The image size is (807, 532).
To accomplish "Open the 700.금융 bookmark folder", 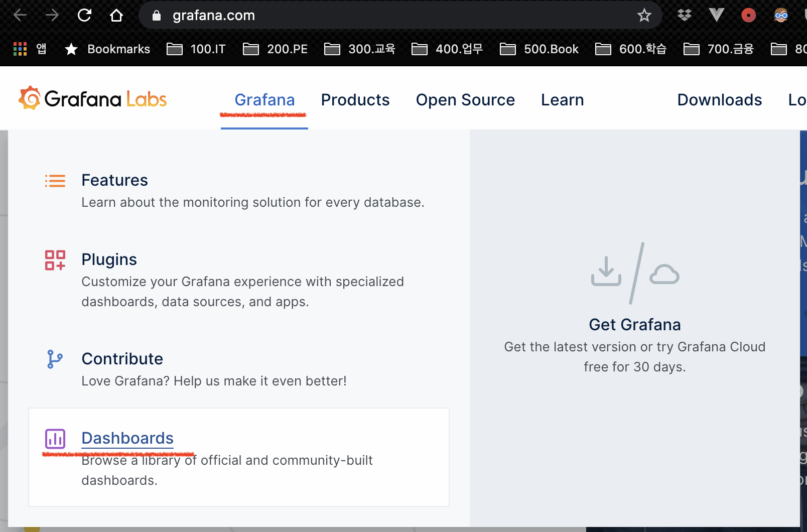I will tap(719, 49).
